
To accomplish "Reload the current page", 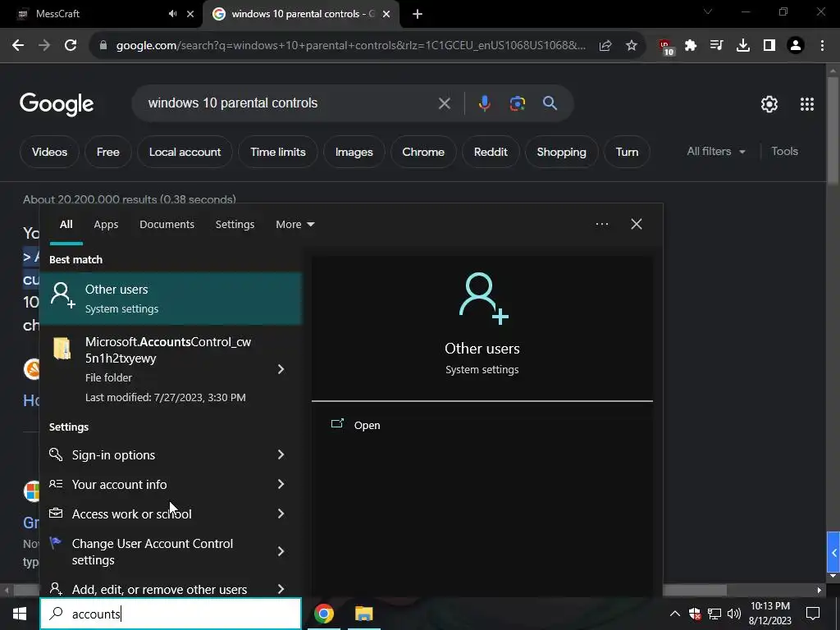I will pos(71,46).
